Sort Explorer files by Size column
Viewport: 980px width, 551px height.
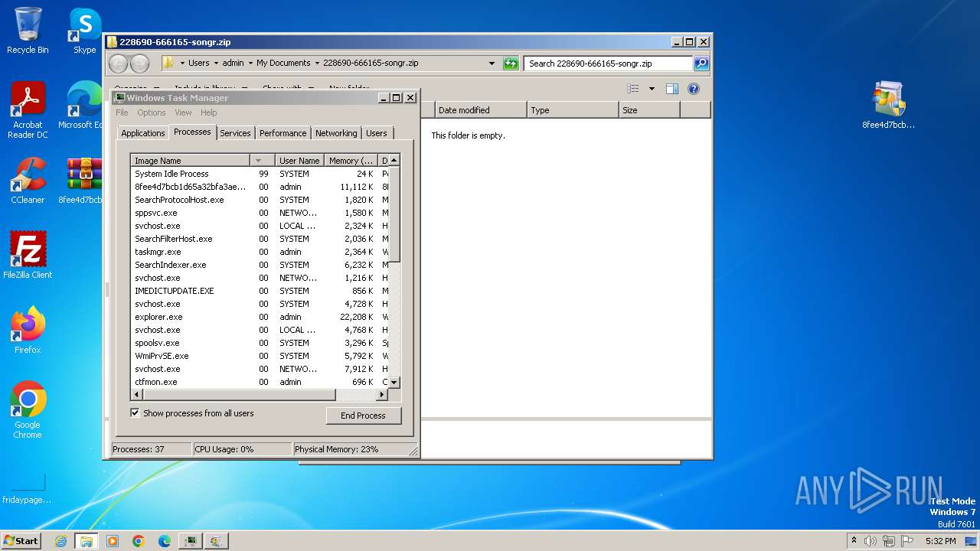650,110
